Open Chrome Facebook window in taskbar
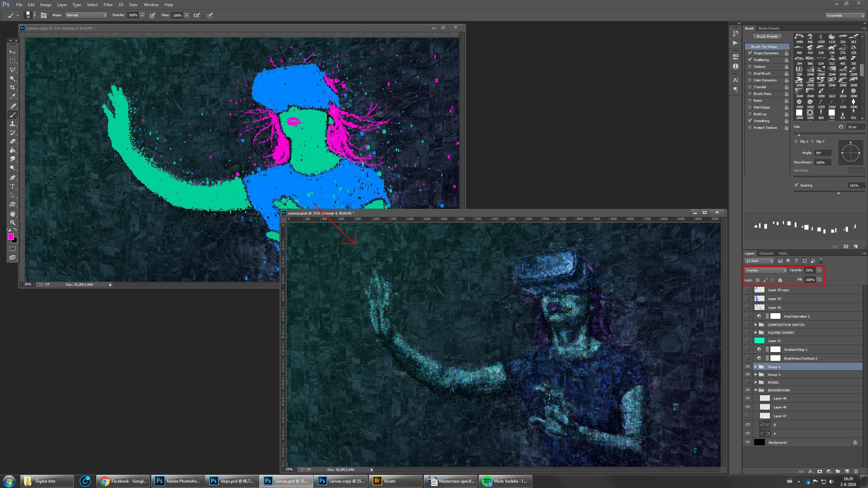The width and height of the screenshot is (868, 488). click(123, 481)
